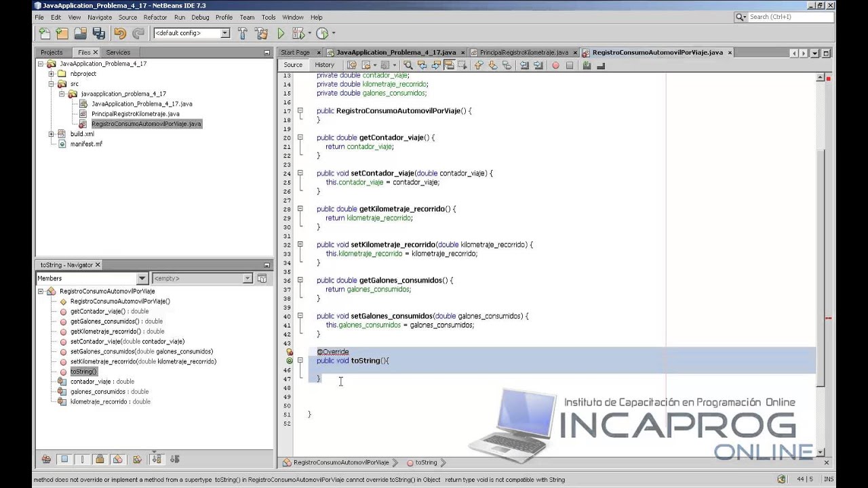The image size is (868, 488).
Task: Click the error lightbulb on line 44
Action: (x=290, y=352)
